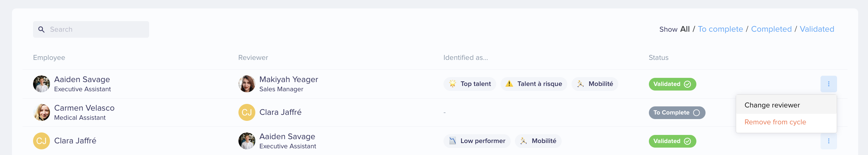Viewport: 868px width, 155px height.
Task: Click the Mobilité tag on Aaiden Savage's row
Action: click(595, 84)
